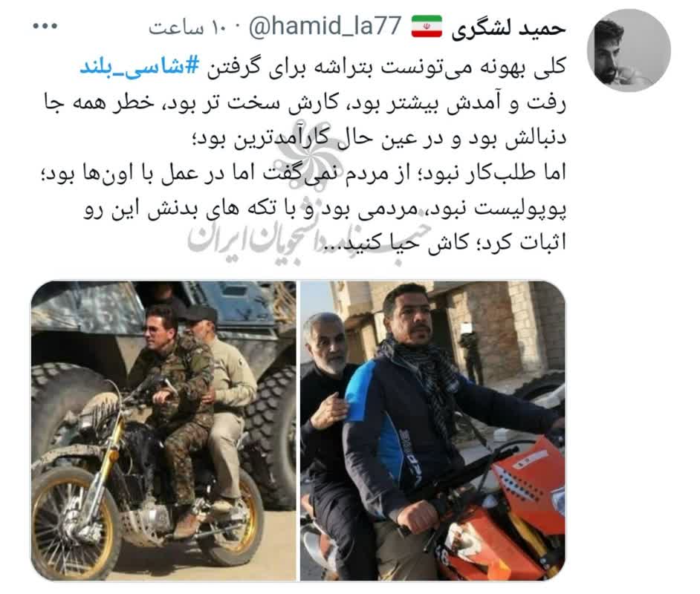Open right photo with orange dirt bike
The width and height of the screenshot is (700, 594).
click(432, 431)
